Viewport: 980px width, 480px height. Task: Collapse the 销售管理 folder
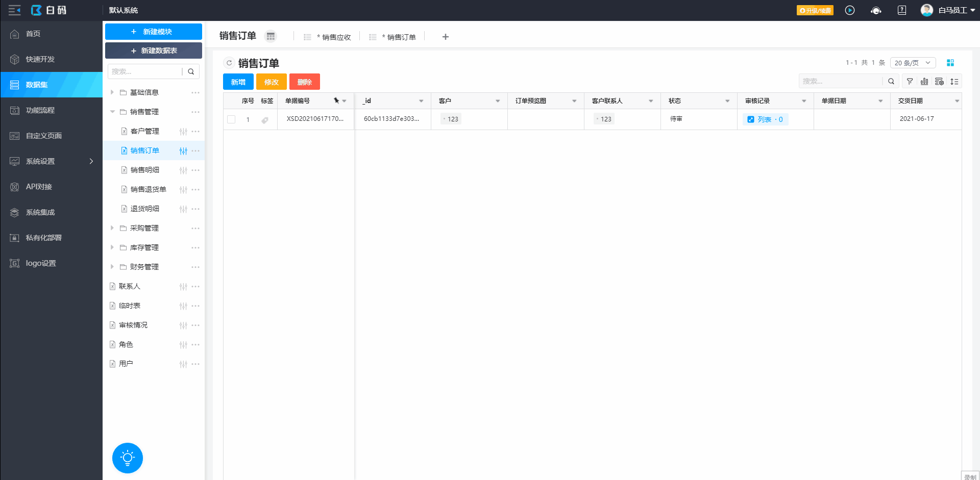pos(112,112)
